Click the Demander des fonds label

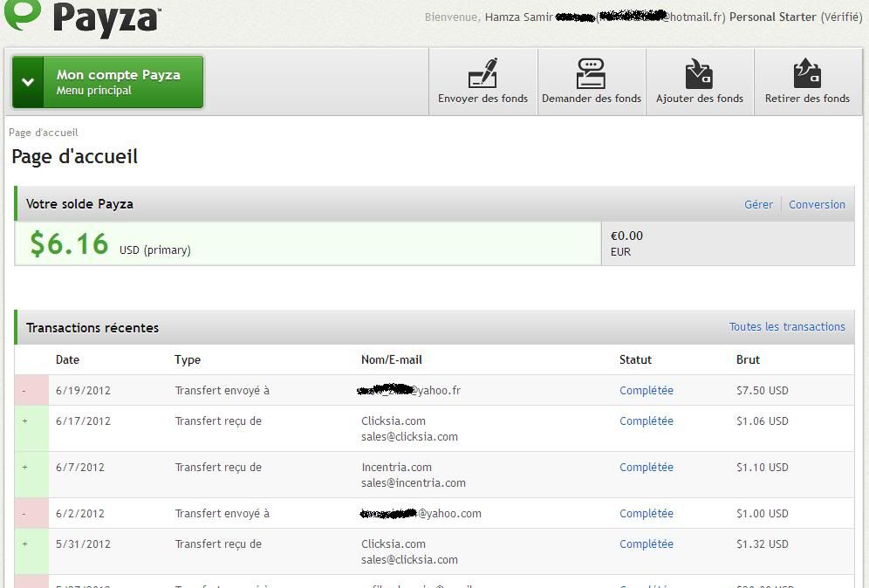tap(592, 99)
